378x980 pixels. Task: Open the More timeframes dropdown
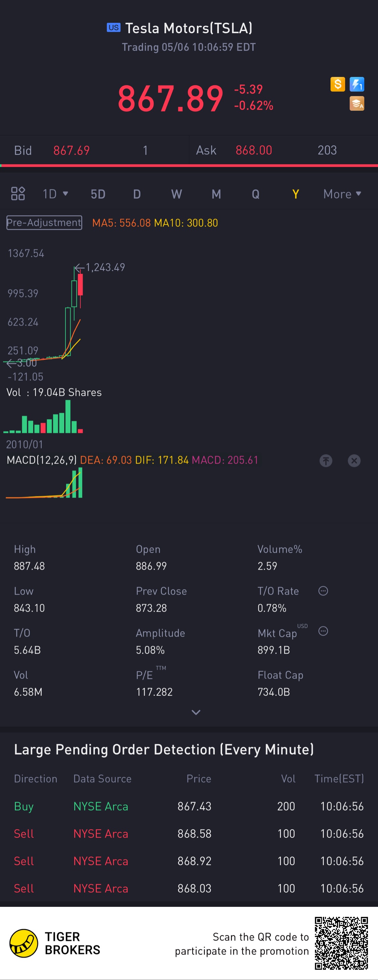[x=342, y=194]
